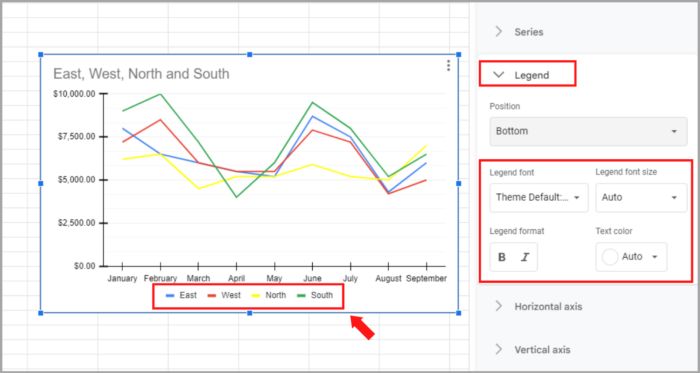This screenshot has height=373, width=700.
Task: Click the chart's top-right resize handle
Action: 458,54
